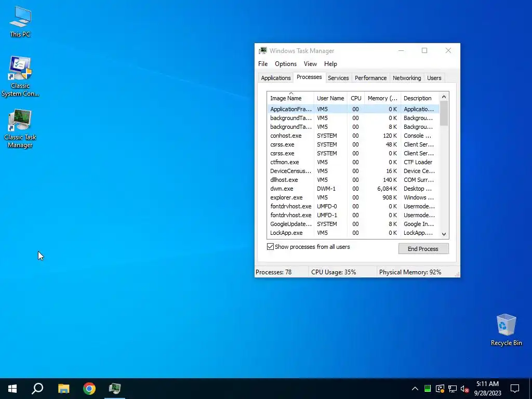Viewport: 532px width, 399px height.
Task: Click the End Process button
Action: [423, 249]
